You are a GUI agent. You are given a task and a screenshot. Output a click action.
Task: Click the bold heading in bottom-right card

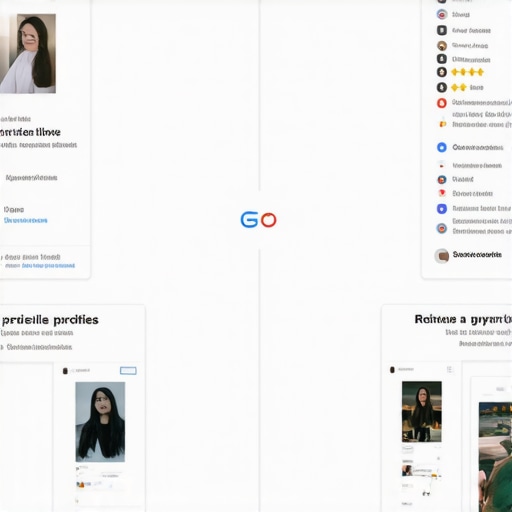463,319
